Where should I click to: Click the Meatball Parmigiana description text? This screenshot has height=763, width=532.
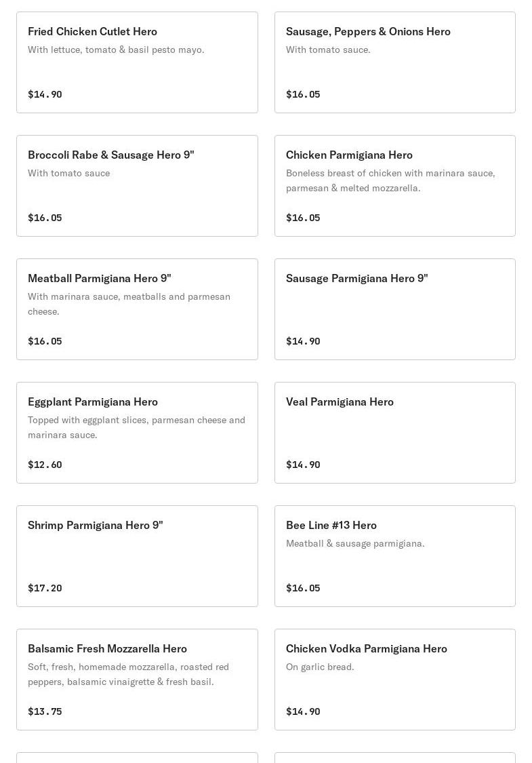click(129, 304)
